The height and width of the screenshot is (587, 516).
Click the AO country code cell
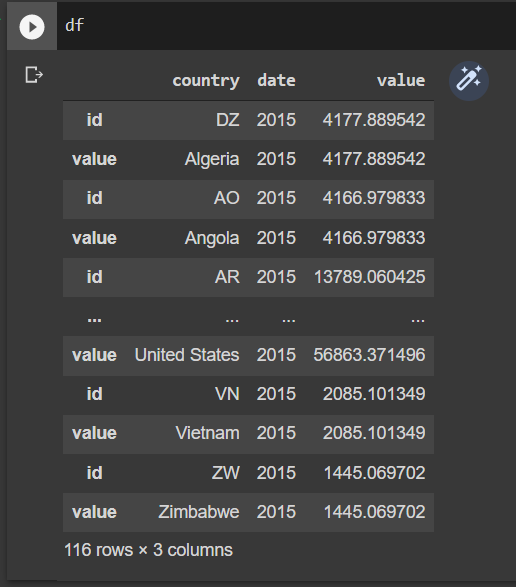pyautogui.click(x=227, y=198)
